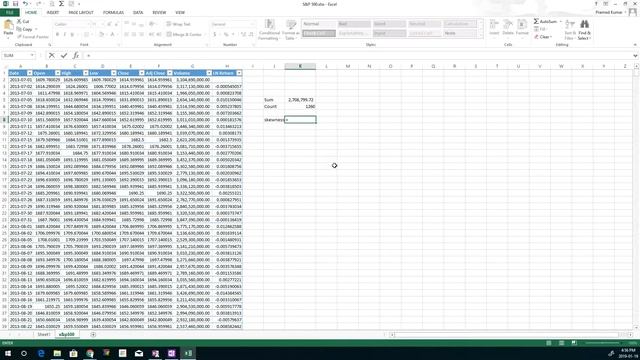Open Conditional Formatting menu
The image size is (640, 360).
[x=269, y=30]
